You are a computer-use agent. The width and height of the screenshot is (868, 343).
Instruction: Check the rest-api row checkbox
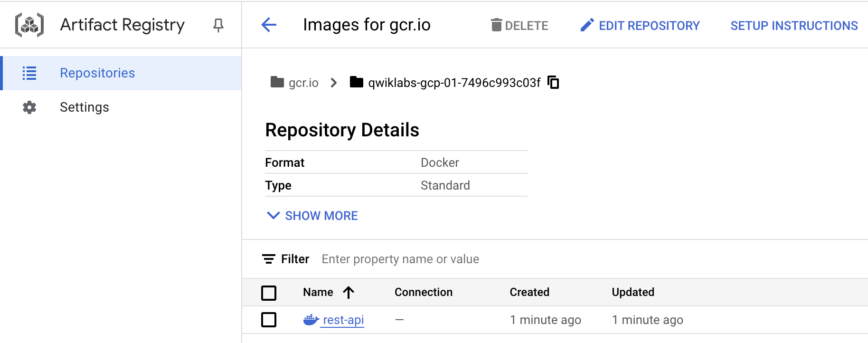tap(269, 320)
